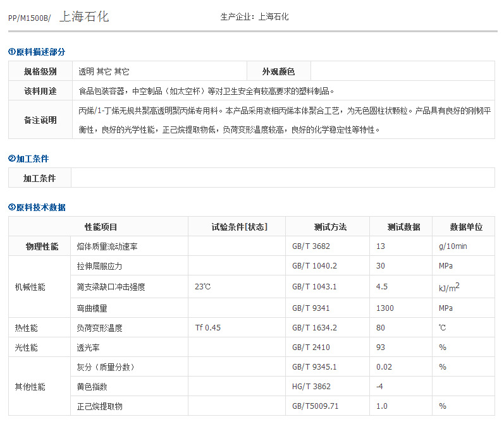Image resolution: width=504 pixels, height=429 pixels.
Task: Click the HG/T 3862 method cell
Action: pos(328,386)
